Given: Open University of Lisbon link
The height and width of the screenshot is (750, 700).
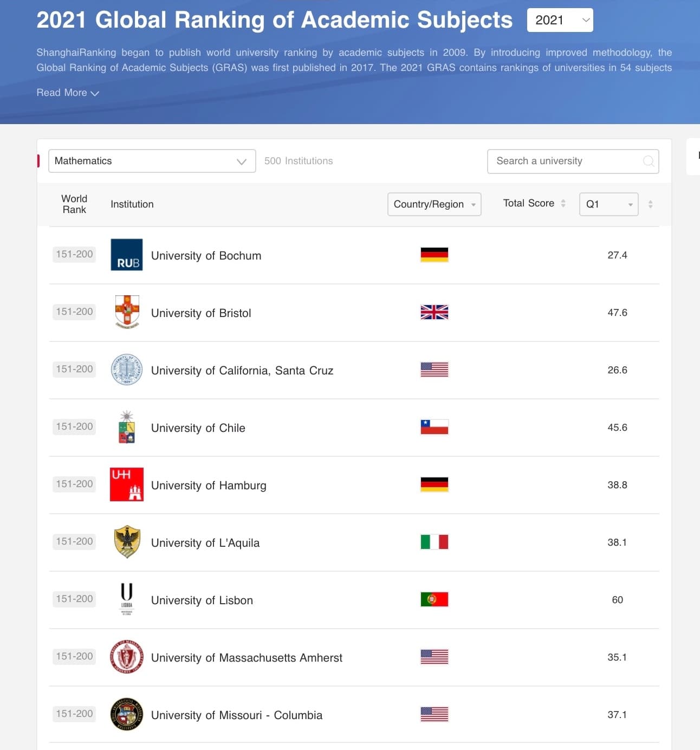Looking at the screenshot, I should tap(202, 600).
